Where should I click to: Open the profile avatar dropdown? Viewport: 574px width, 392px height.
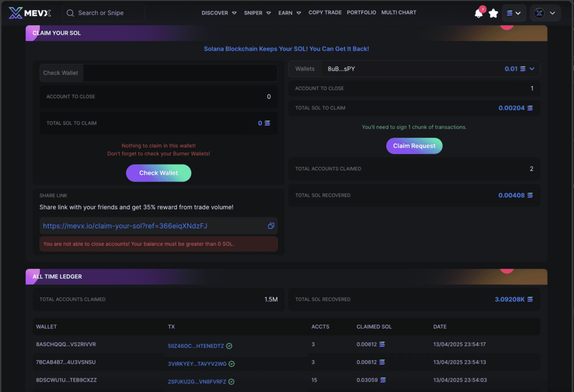[545, 13]
